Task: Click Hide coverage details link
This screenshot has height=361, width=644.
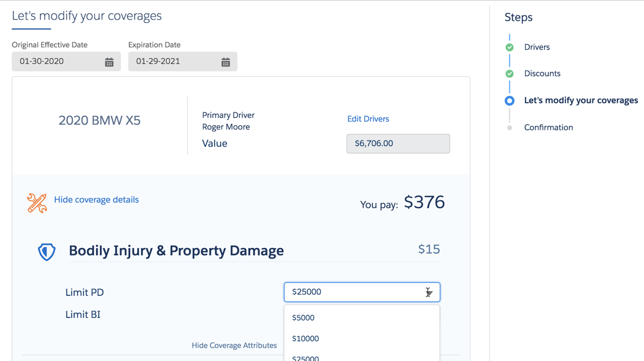Action: 96,200
